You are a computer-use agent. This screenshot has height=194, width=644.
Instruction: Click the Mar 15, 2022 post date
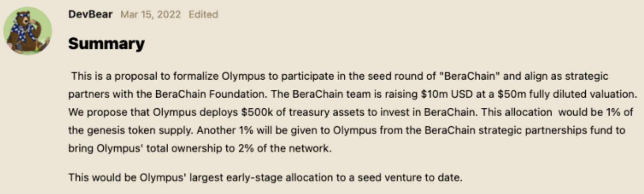(151, 14)
